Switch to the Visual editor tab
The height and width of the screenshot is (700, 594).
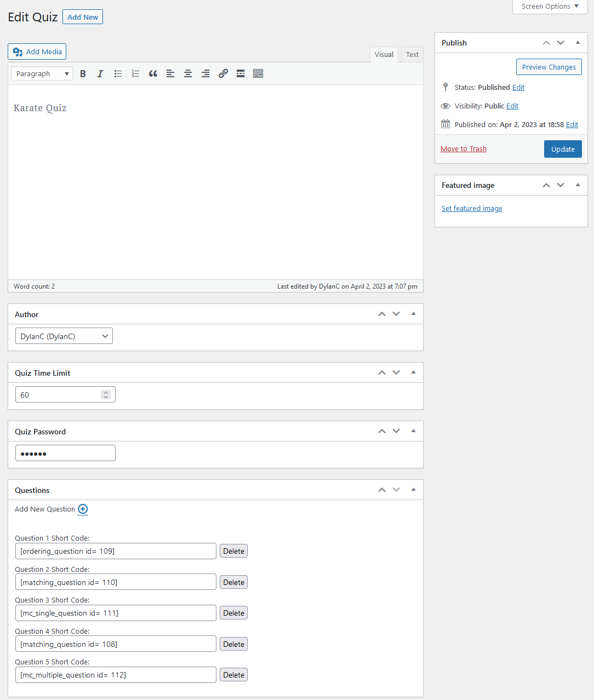click(x=384, y=55)
